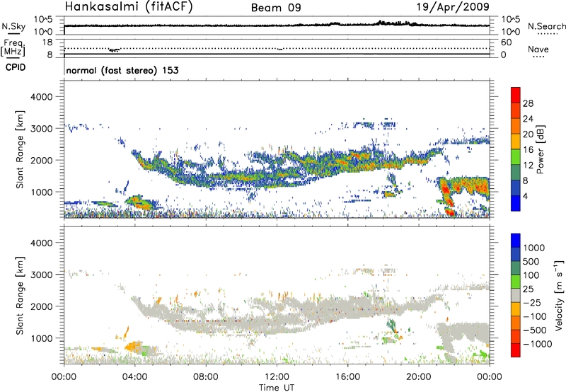Viewport: 566px width, 392px height.
Task: Select the −25 to −100 yellow-orange velocity swatch
Action: (x=516, y=309)
